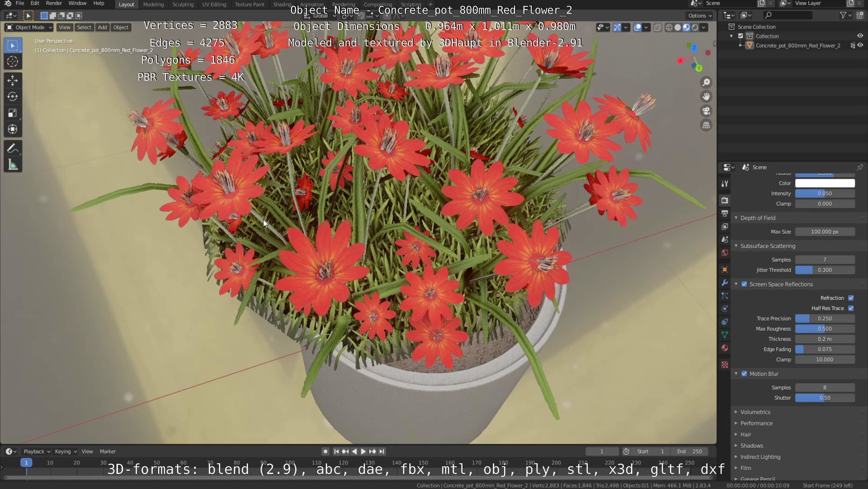Open the Window menu

pos(77,3)
